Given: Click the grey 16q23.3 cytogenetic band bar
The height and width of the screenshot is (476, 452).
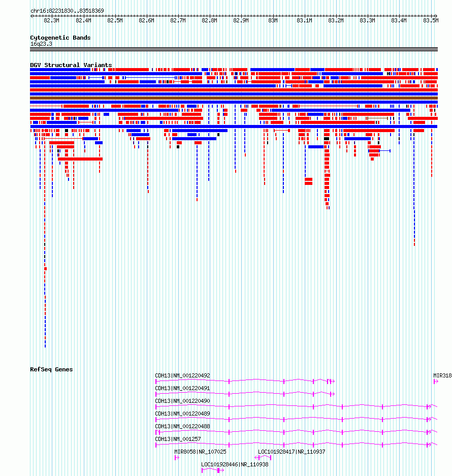Looking at the screenshot, I should pos(234,49).
